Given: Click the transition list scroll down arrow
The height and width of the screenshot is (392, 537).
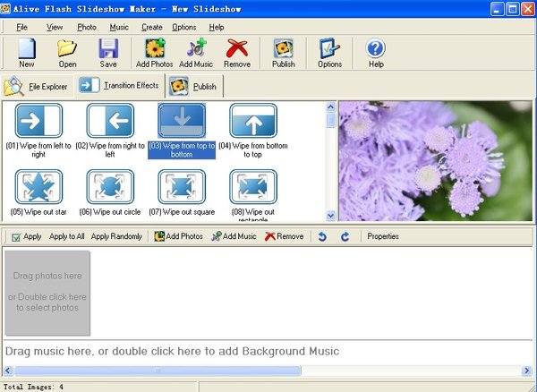Looking at the screenshot, I should (331, 215).
